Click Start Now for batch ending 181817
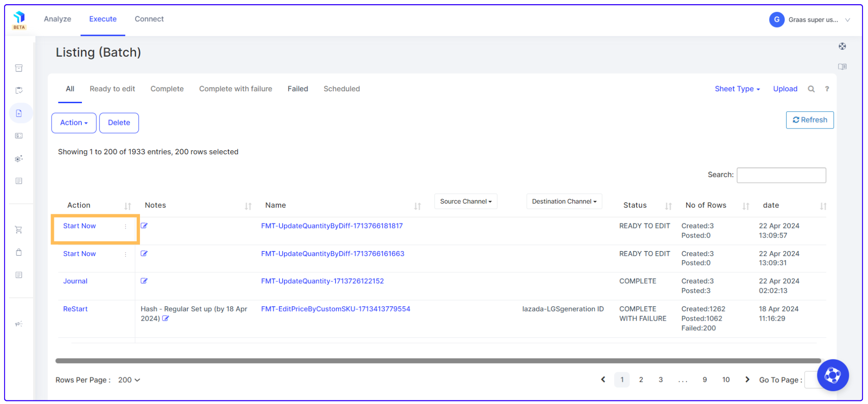This screenshot has height=404, width=868. coord(79,226)
